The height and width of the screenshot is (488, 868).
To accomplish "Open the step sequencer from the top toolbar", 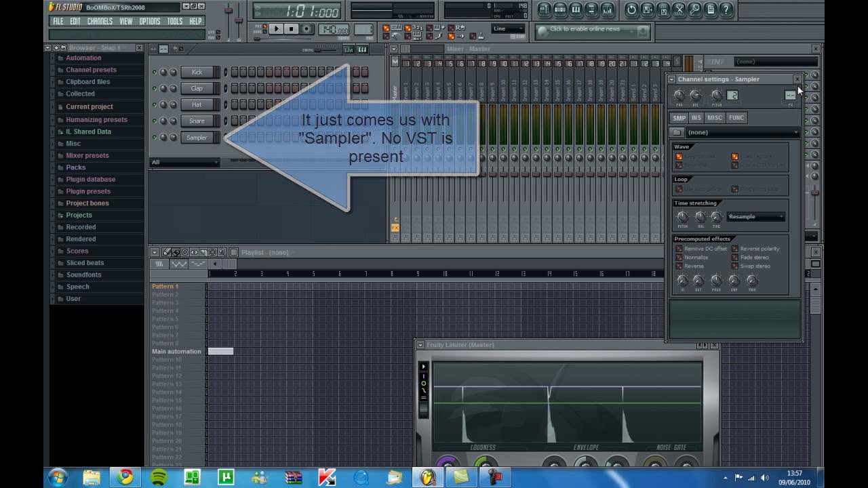I will (x=560, y=9).
